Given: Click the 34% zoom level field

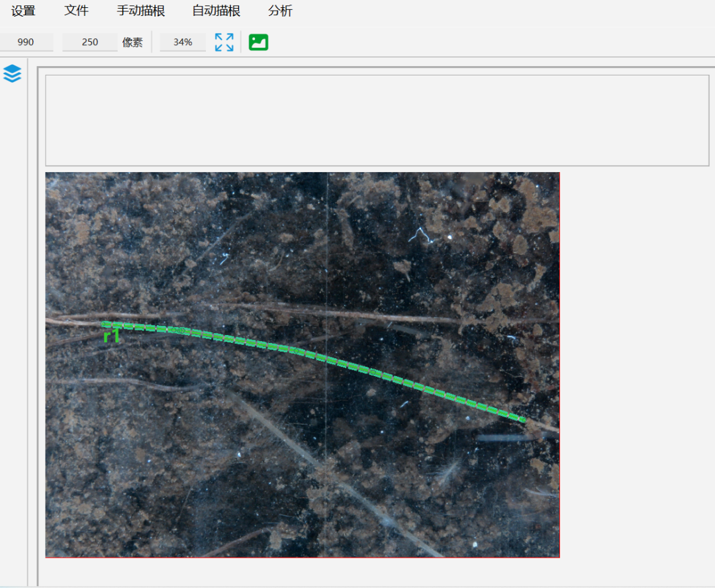Looking at the screenshot, I should 183,42.
